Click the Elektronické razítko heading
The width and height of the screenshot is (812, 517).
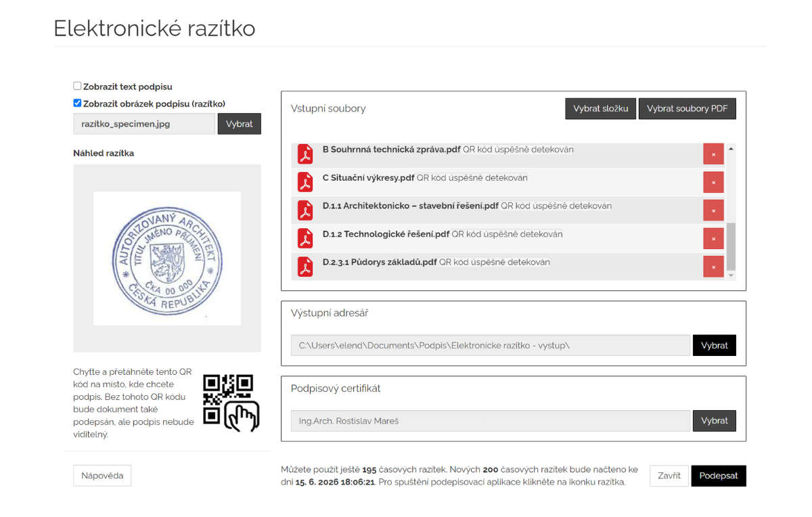click(154, 28)
